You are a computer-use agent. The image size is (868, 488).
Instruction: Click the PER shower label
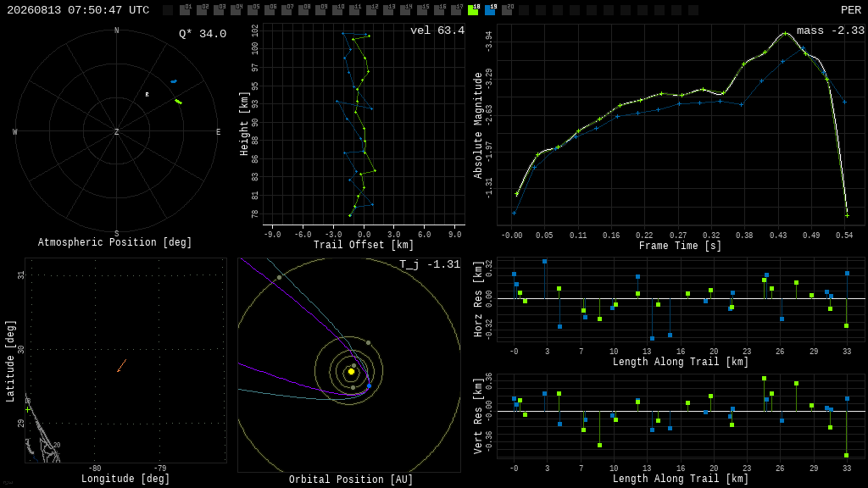click(x=851, y=10)
